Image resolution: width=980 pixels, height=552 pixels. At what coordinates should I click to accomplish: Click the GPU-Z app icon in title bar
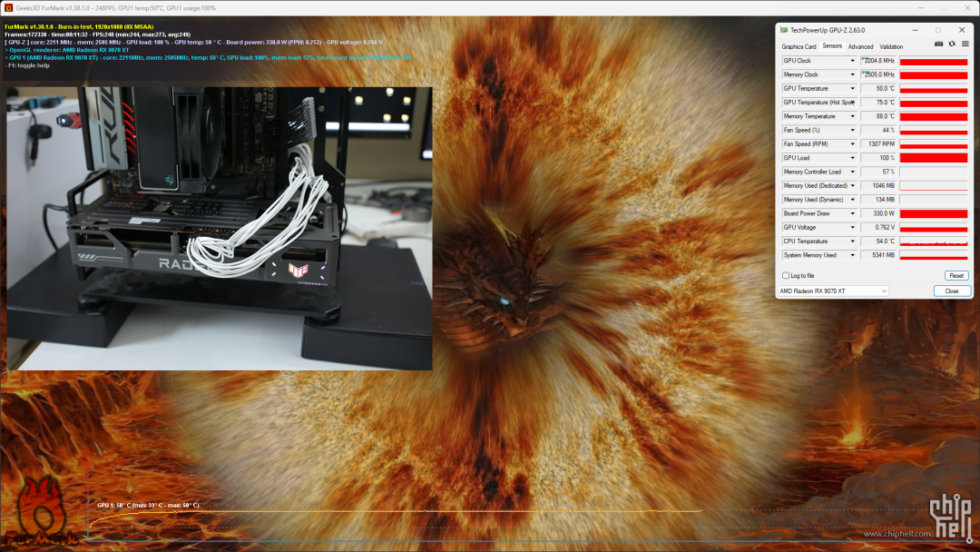click(x=784, y=30)
